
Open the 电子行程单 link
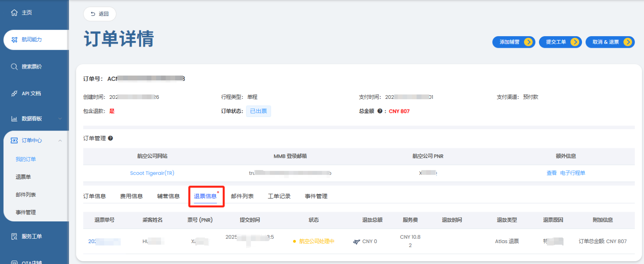click(x=572, y=173)
